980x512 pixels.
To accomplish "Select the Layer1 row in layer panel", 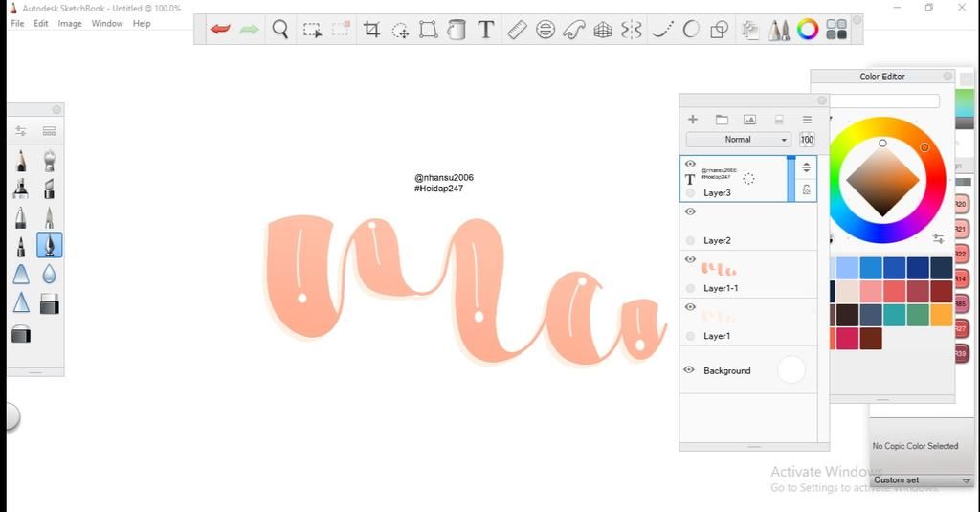I will 748,322.
